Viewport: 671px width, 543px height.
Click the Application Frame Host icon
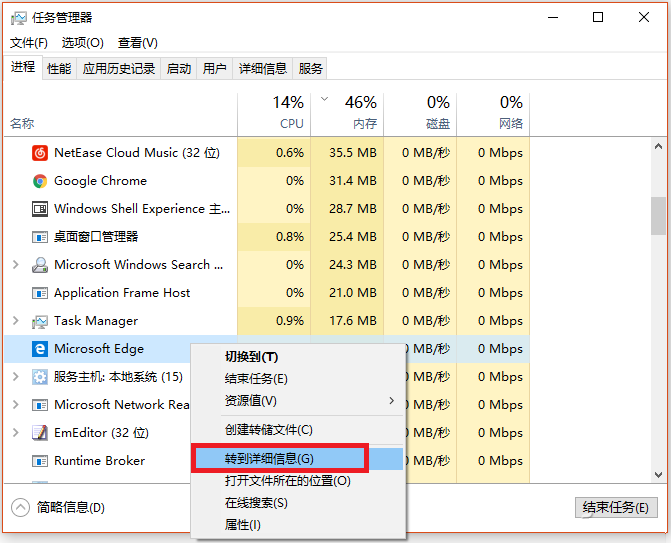tap(40, 293)
